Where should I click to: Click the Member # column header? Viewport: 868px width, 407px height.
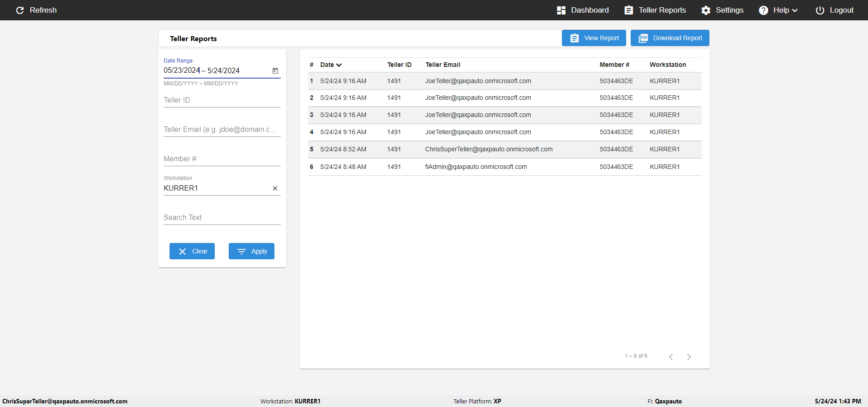point(614,65)
